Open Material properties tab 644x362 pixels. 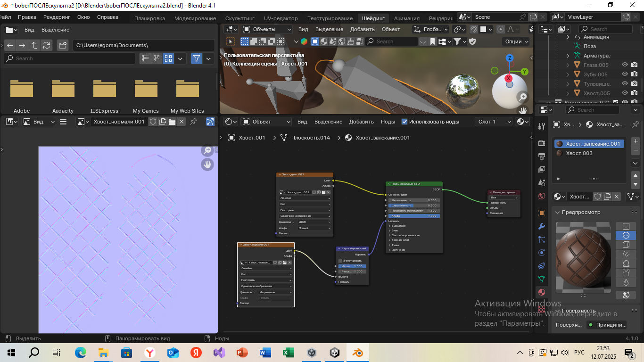542,292
